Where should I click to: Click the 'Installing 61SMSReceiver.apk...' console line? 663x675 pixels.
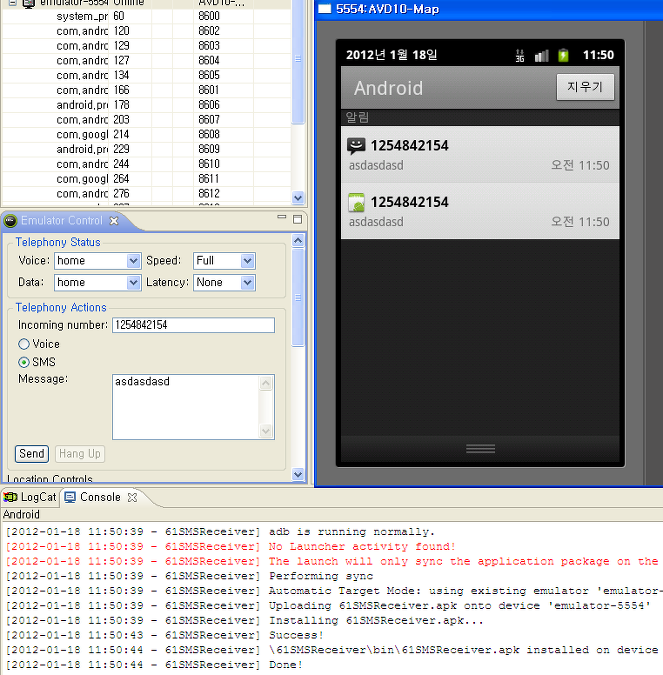tap(376, 621)
